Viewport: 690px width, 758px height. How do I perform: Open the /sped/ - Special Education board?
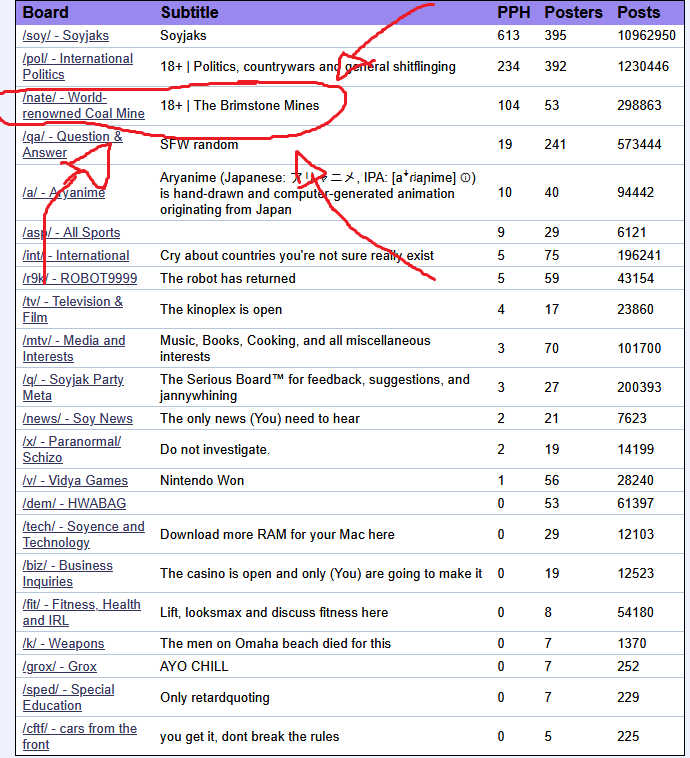pos(69,698)
